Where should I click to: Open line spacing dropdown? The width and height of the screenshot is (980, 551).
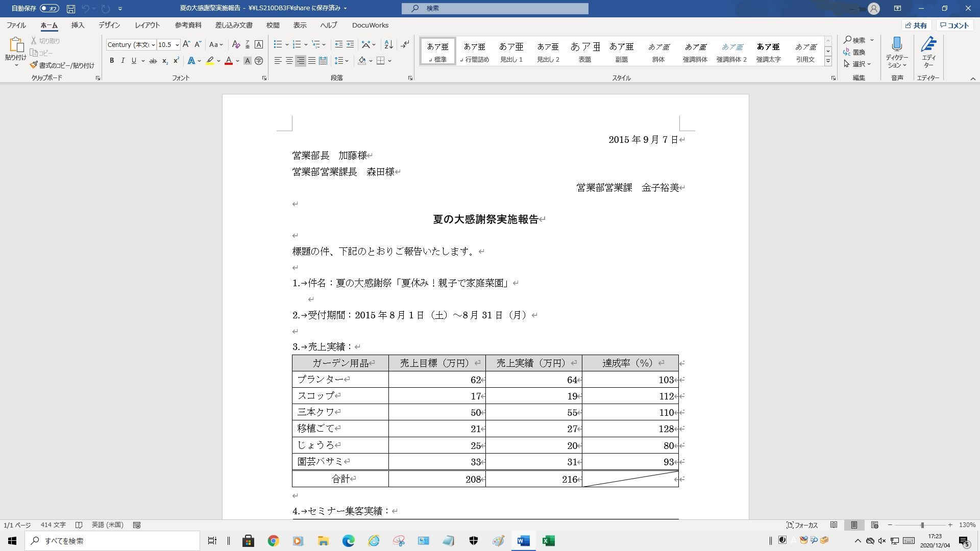[x=341, y=61]
